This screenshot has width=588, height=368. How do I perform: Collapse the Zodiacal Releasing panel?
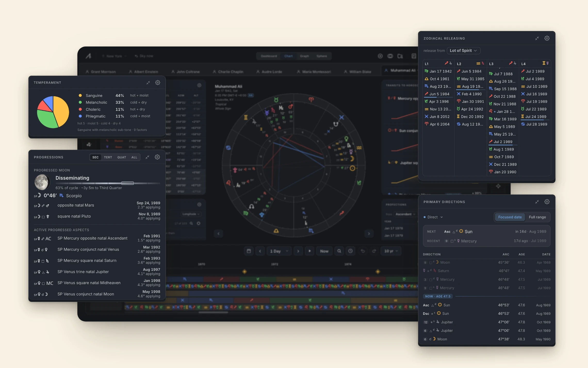coord(537,38)
